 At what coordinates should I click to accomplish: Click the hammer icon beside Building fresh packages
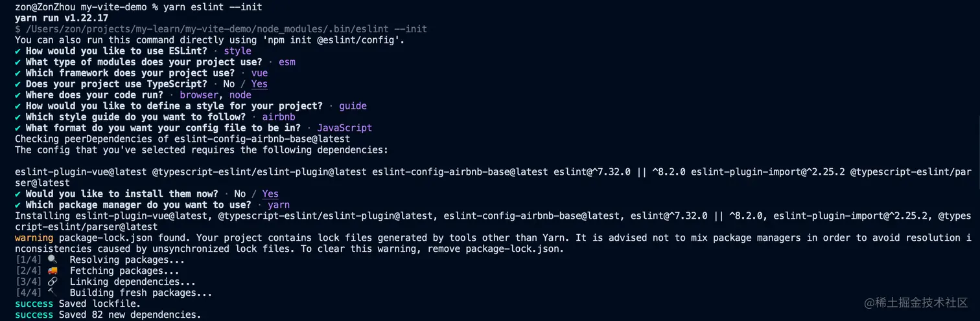click(x=52, y=293)
